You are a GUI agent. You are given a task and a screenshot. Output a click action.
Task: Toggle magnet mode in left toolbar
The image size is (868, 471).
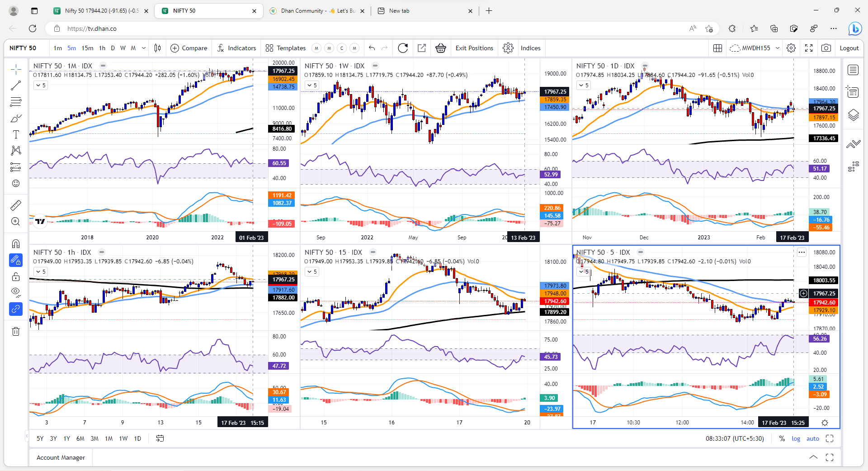[x=16, y=244]
